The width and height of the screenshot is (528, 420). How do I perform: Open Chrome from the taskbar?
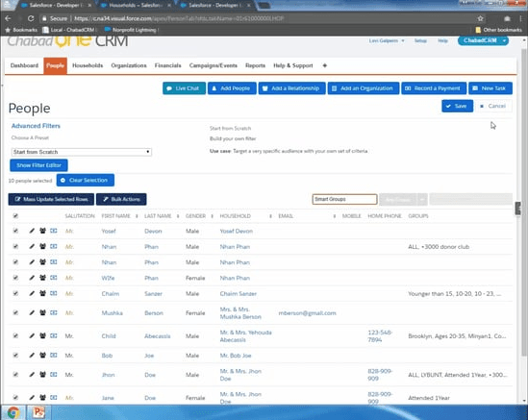[13, 412]
